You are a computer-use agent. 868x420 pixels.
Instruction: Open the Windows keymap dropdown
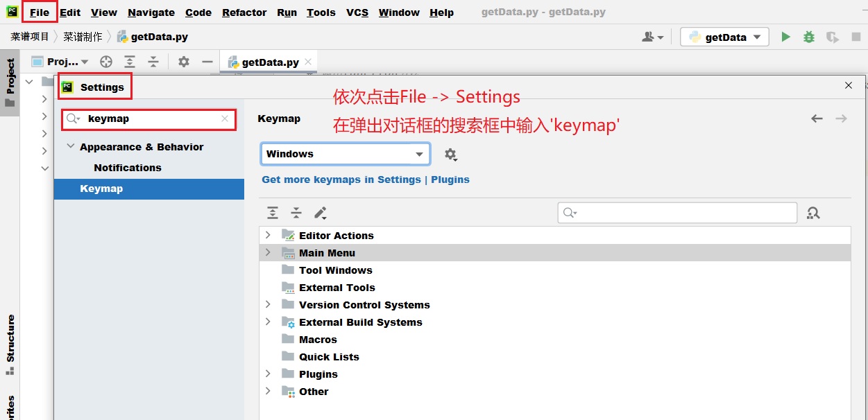(346, 154)
